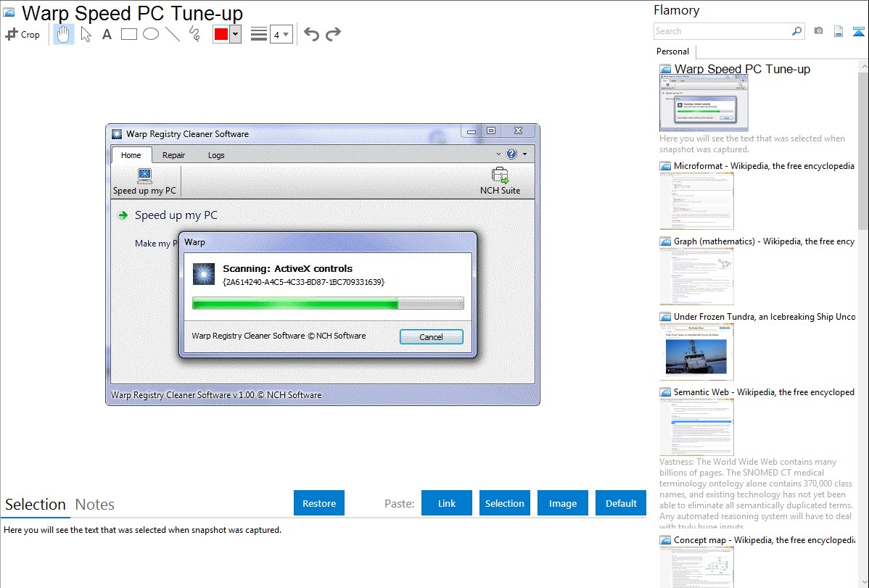
Task: Open the Repair tab in Warp window
Action: (x=173, y=155)
